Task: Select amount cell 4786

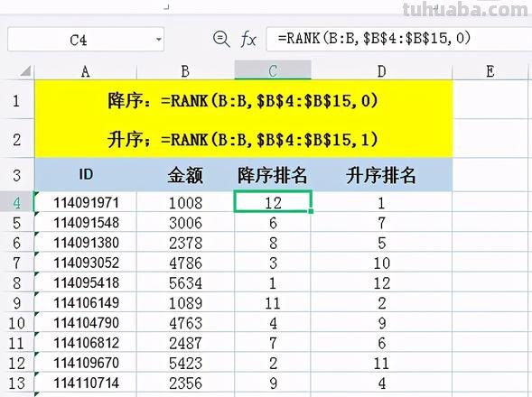Action: pos(185,263)
